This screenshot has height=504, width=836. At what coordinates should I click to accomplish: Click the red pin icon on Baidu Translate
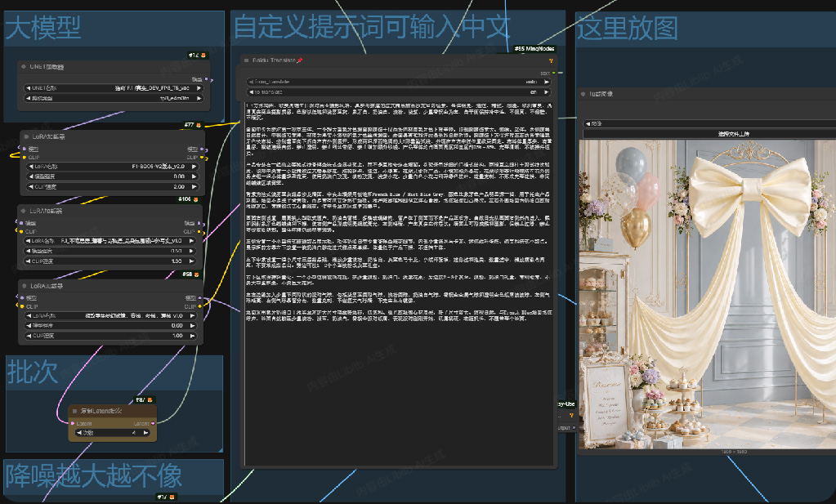click(300, 60)
